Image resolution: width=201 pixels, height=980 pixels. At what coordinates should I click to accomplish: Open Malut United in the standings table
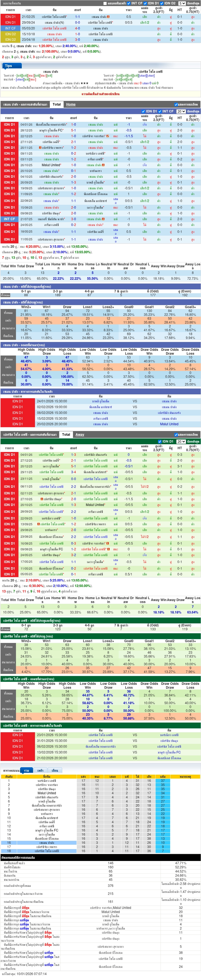47,793
